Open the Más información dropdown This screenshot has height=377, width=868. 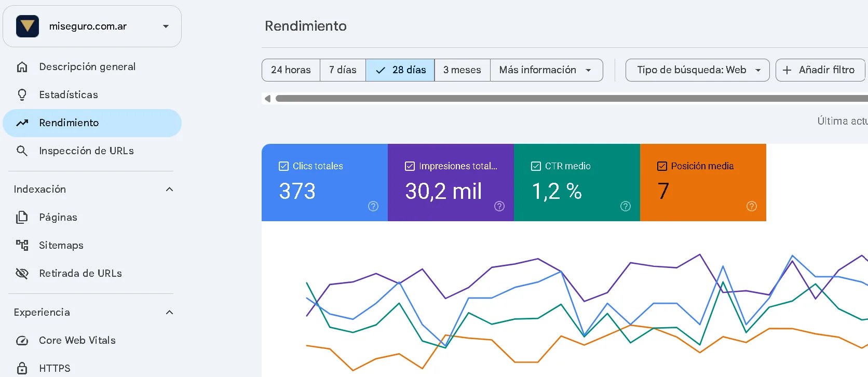coord(546,70)
